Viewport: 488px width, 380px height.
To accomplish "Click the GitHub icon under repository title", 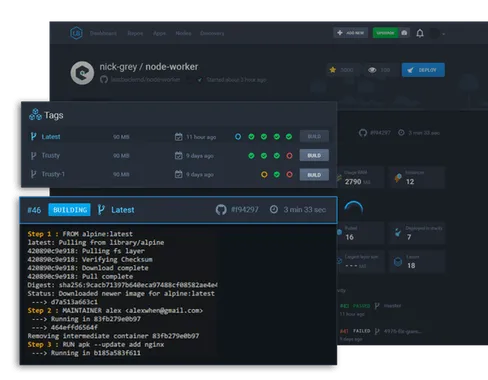I will point(104,80).
